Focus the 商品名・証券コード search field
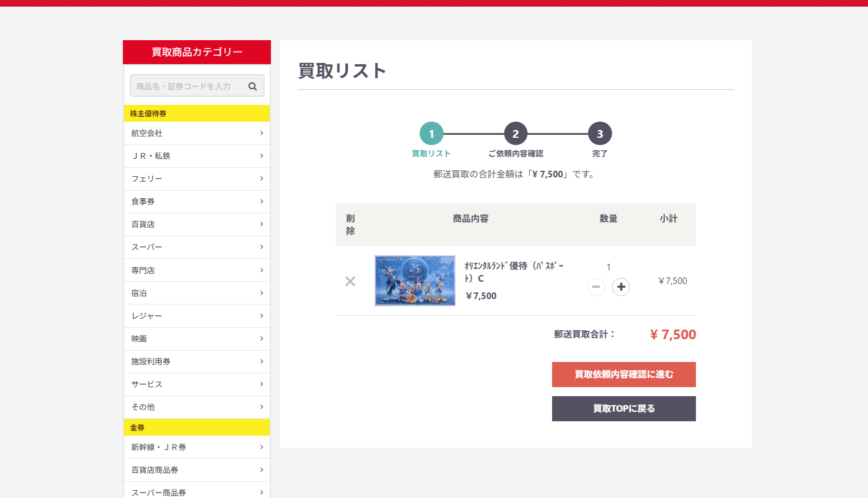Image resolution: width=868 pixels, height=498 pixels. pyautogui.click(x=197, y=86)
